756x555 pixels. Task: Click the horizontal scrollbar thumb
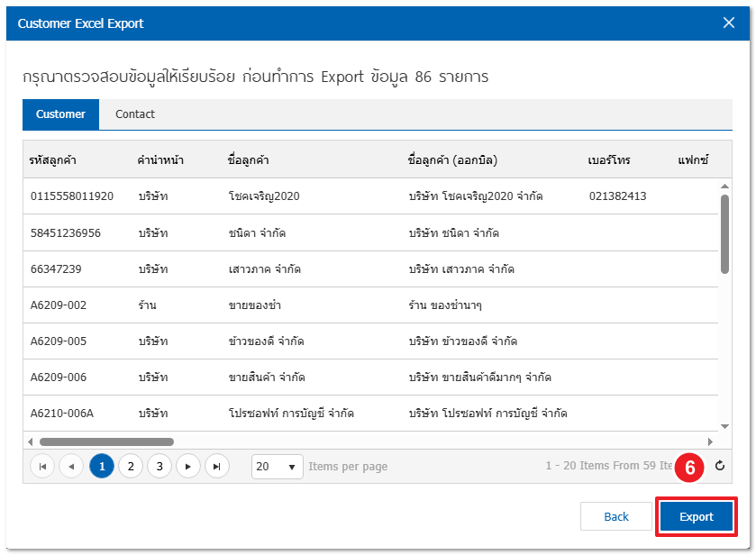click(x=106, y=441)
